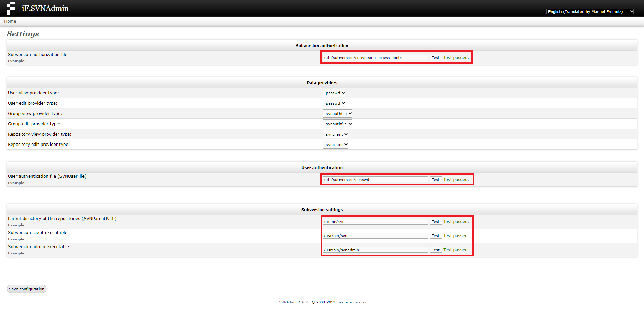Test the /usr/bin/svn client executable

tap(435, 236)
